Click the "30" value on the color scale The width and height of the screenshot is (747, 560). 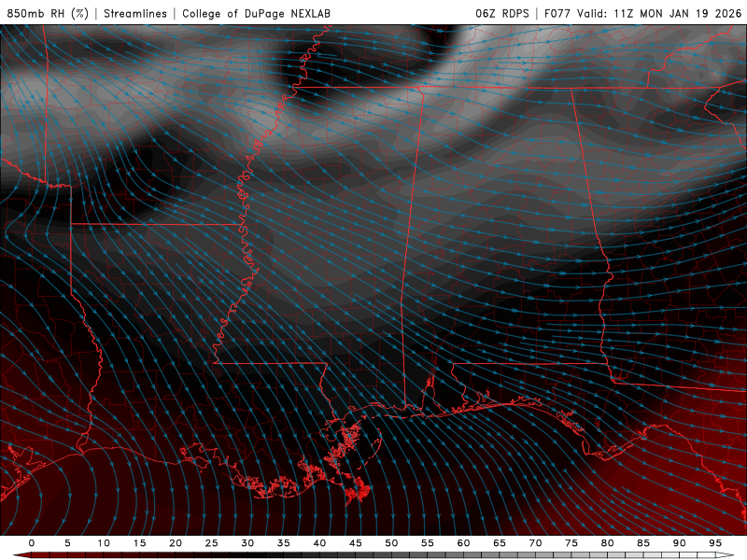click(x=247, y=543)
